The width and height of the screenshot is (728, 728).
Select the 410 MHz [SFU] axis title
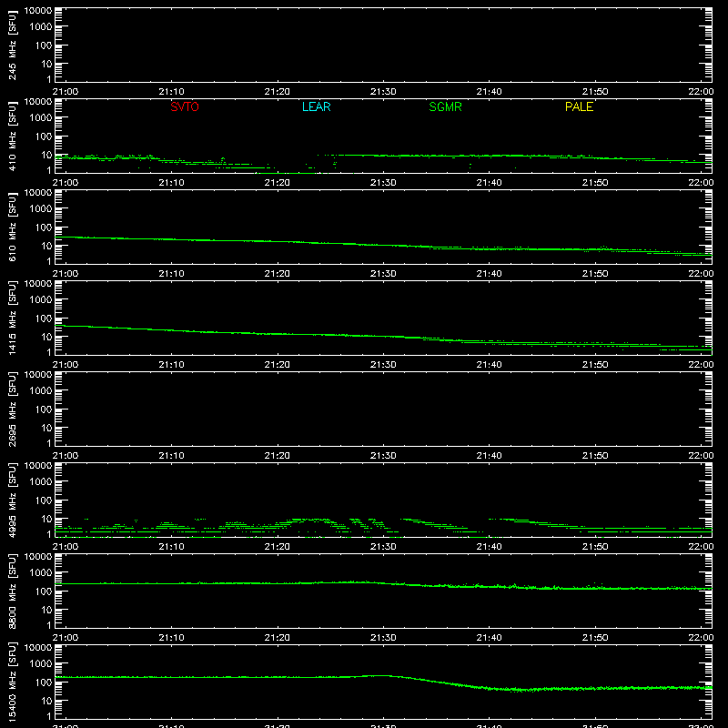point(12,136)
